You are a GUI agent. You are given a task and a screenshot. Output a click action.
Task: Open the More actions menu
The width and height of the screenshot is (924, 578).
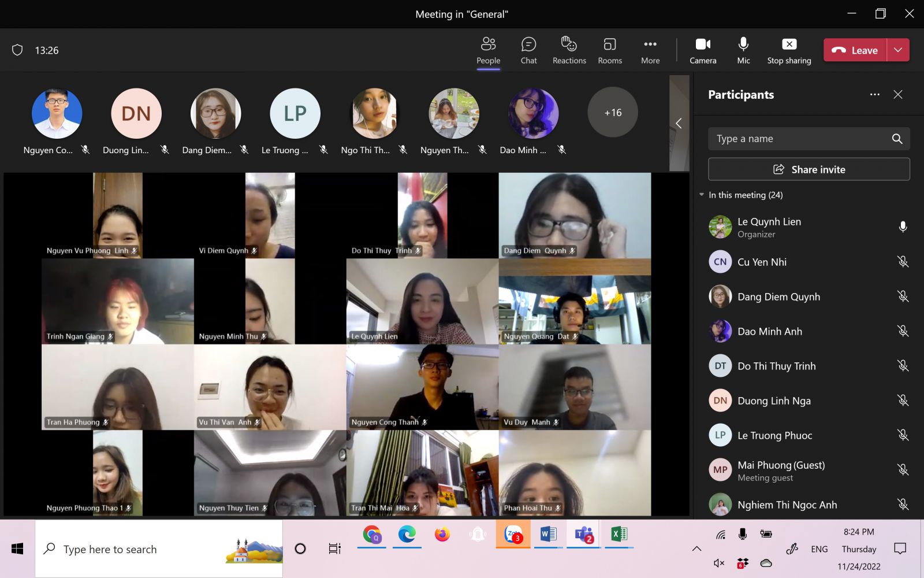click(650, 50)
